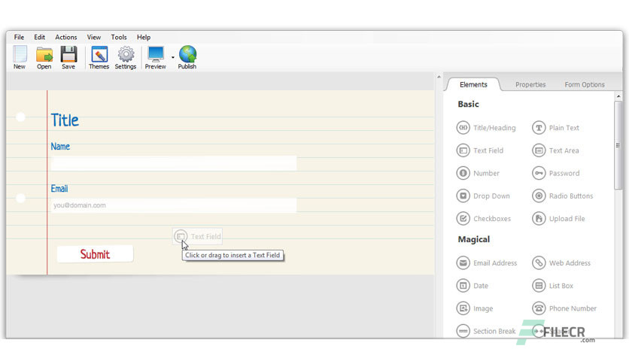Image resolution: width=629 pixels, height=364 pixels.
Task: Insert a Section Break element
Action: (x=486, y=331)
